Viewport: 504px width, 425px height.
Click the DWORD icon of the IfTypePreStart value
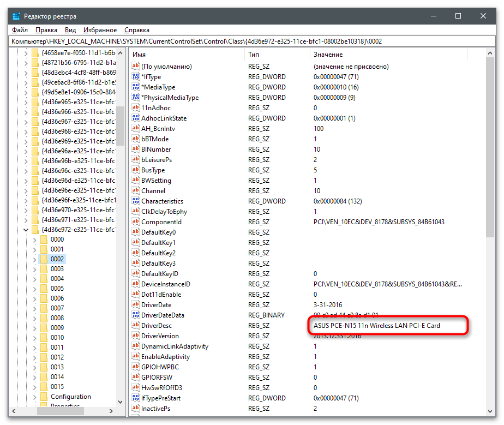pos(136,398)
